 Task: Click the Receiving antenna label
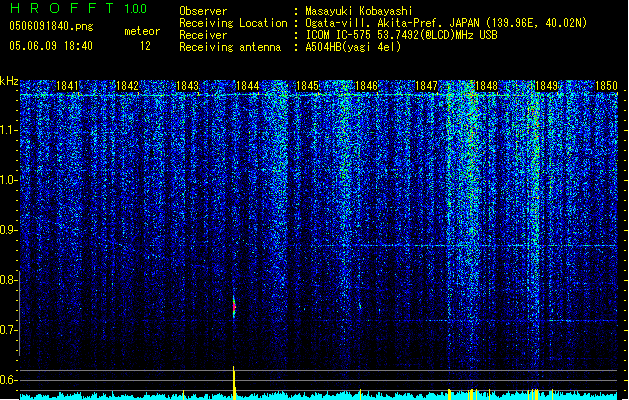[x=230, y=47]
